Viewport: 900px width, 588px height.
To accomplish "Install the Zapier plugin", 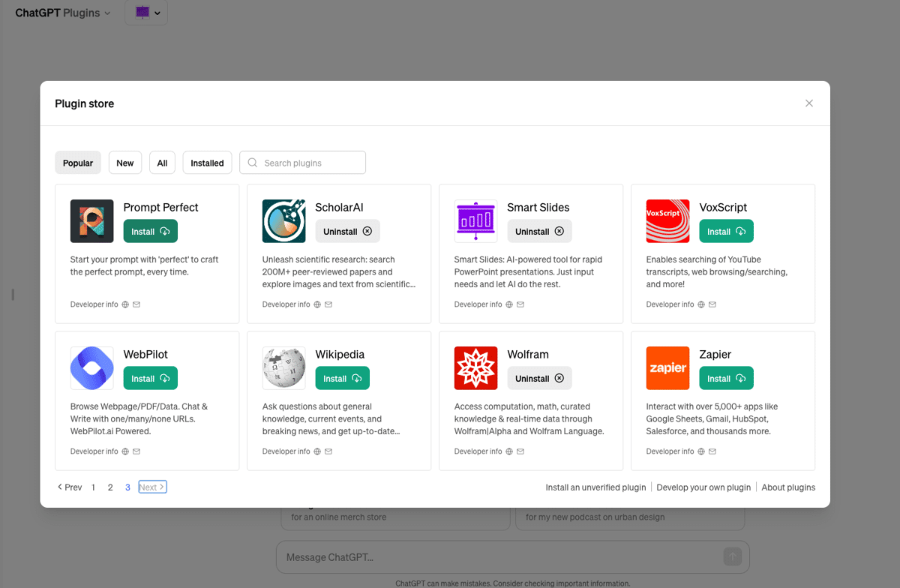I will click(x=726, y=378).
